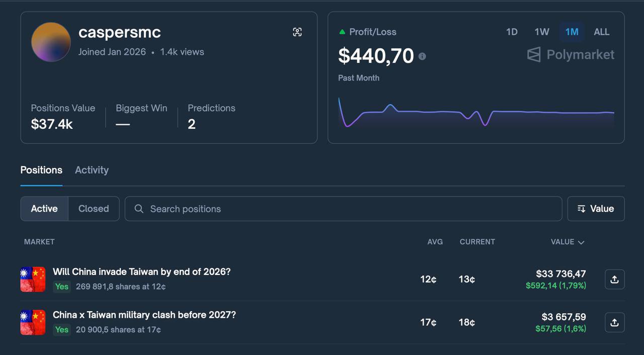Click the info icon next to $440,70
Viewport: 644px width, 355px height.
point(422,56)
